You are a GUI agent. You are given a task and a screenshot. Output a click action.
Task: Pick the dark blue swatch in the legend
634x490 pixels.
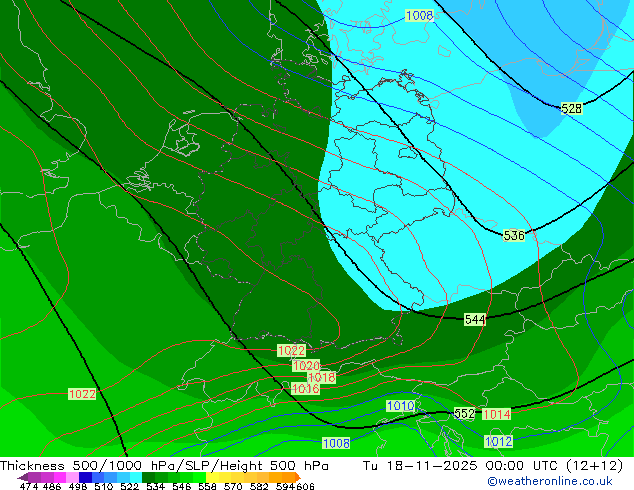(x=85, y=477)
